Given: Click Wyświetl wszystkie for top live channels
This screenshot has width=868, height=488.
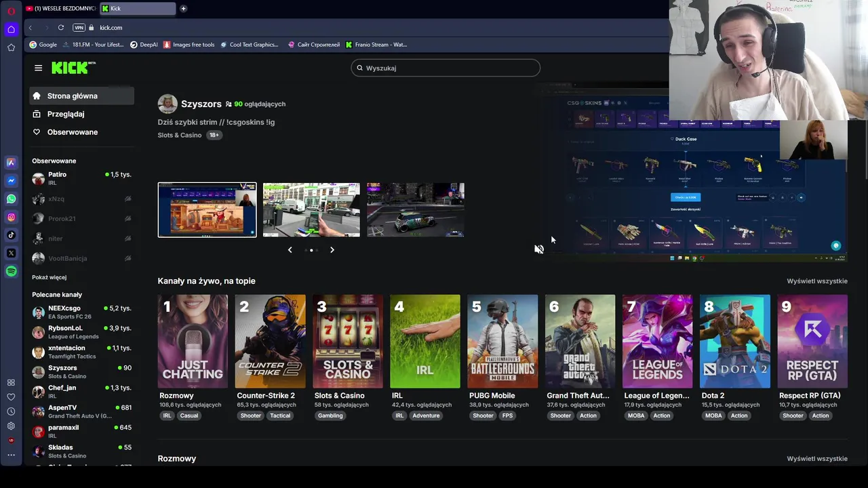Looking at the screenshot, I should point(817,281).
